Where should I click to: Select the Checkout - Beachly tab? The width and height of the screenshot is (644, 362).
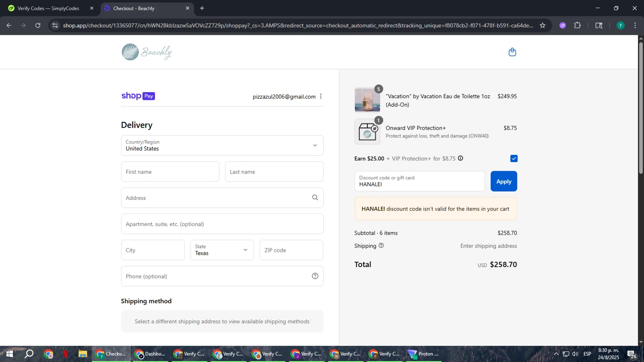[147, 8]
